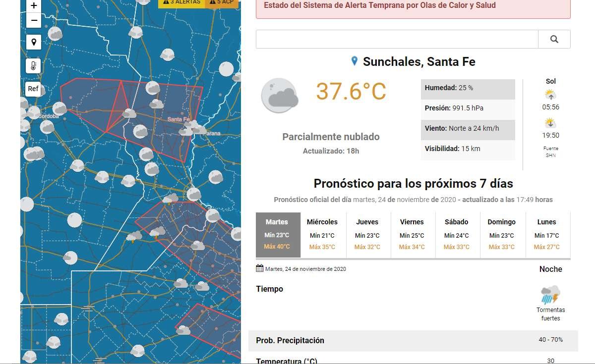View the Sábado forecast
The image size is (595, 364).
pyautogui.click(x=457, y=234)
